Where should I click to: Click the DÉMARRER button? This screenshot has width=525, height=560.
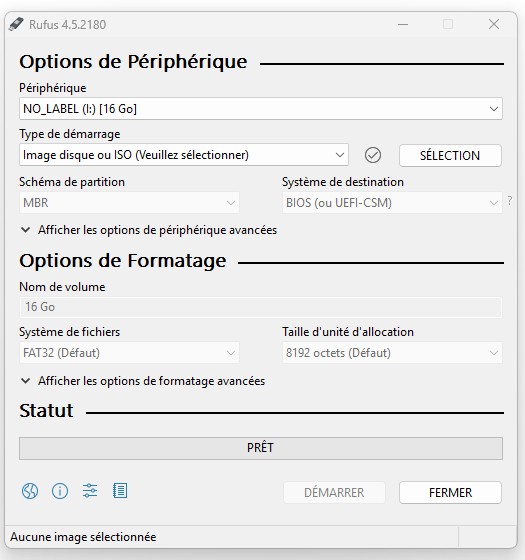(x=334, y=492)
